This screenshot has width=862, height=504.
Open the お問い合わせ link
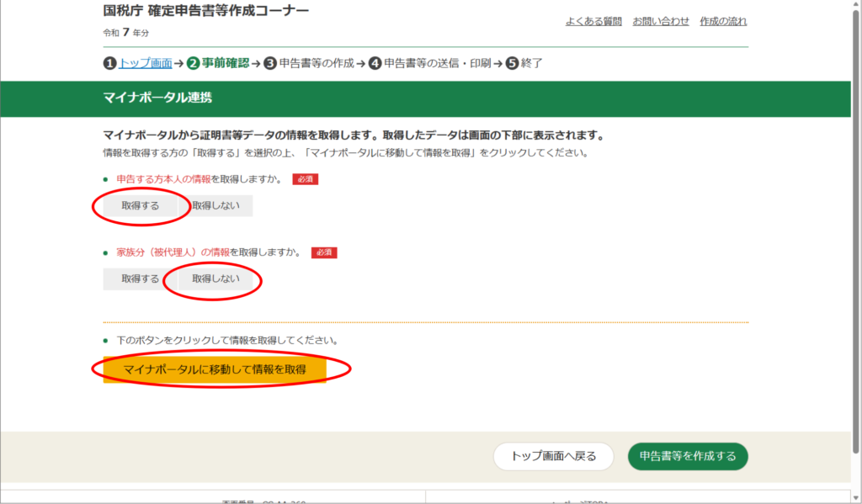[x=661, y=21]
